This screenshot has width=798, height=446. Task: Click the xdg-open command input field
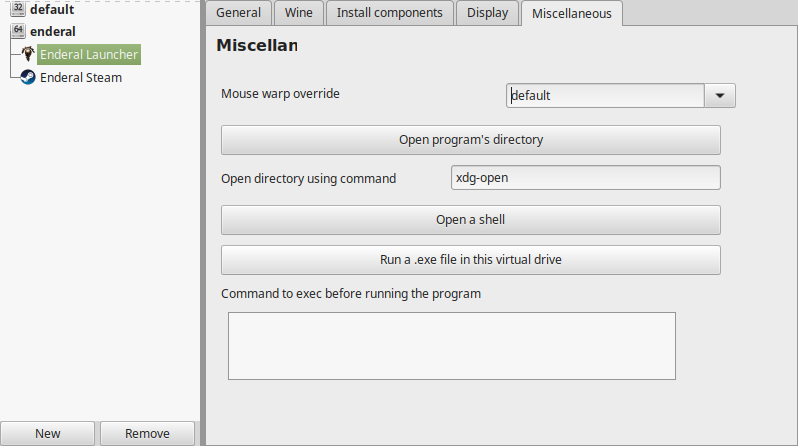(x=586, y=178)
